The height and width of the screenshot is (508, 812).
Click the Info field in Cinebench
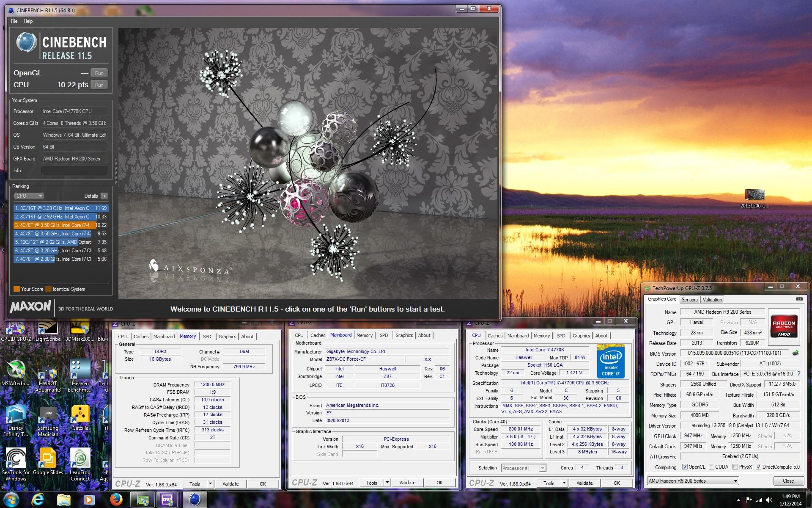pyautogui.click(x=74, y=171)
